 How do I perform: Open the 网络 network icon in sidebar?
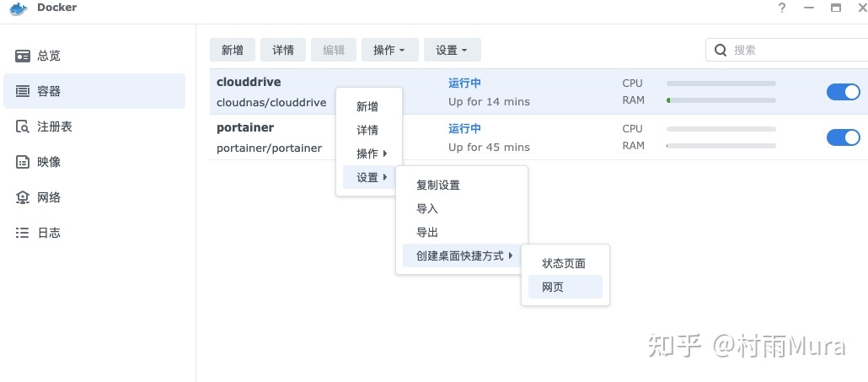coord(23,197)
